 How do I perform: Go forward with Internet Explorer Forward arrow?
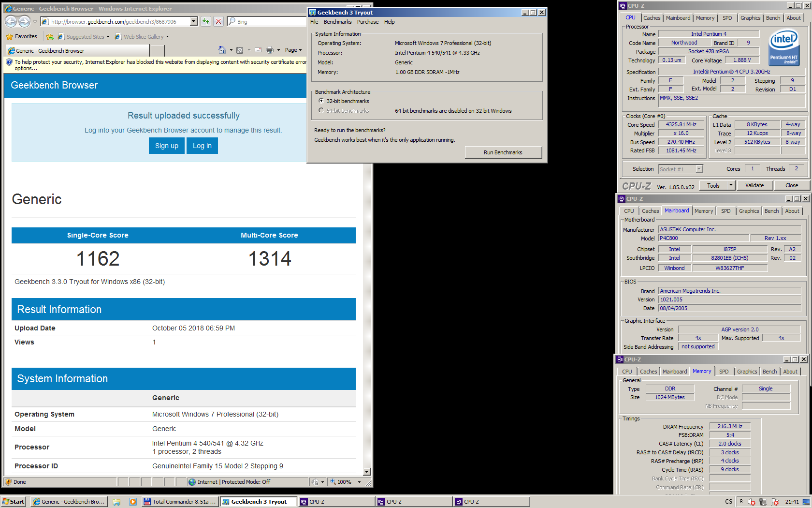[x=24, y=21]
